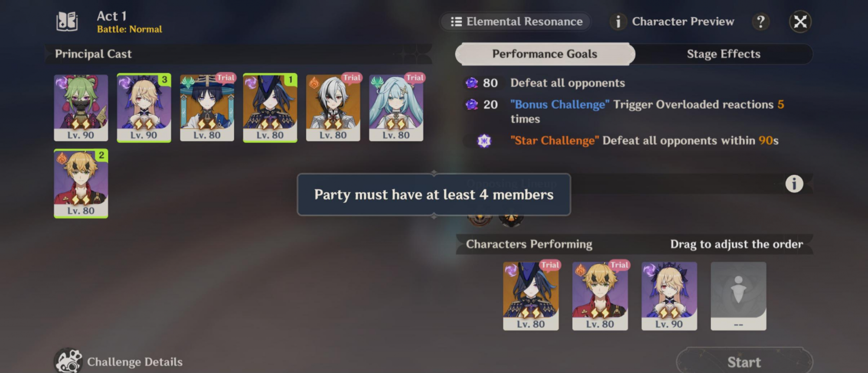Select the empty party slot
This screenshot has height=373, width=868.
738,296
